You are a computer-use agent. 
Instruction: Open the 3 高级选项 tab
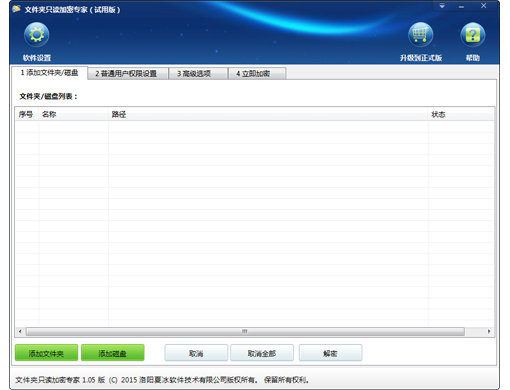[x=198, y=74]
